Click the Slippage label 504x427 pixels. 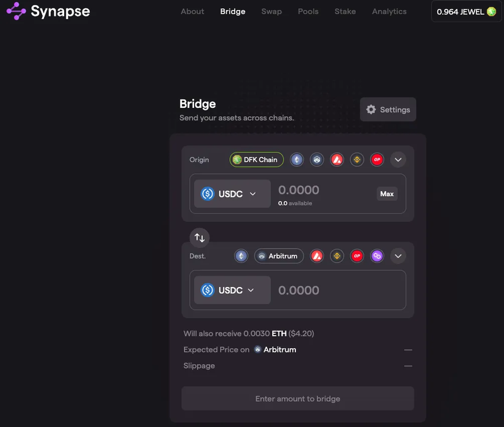coord(199,366)
